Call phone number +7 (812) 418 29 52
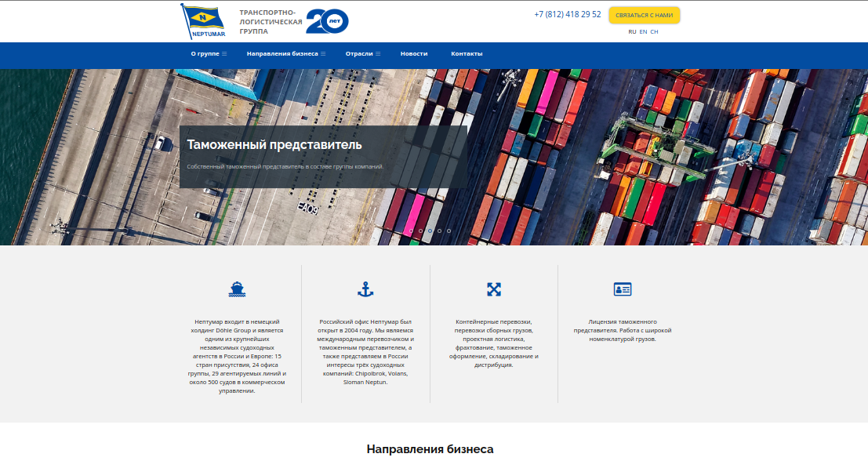 coord(568,14)
